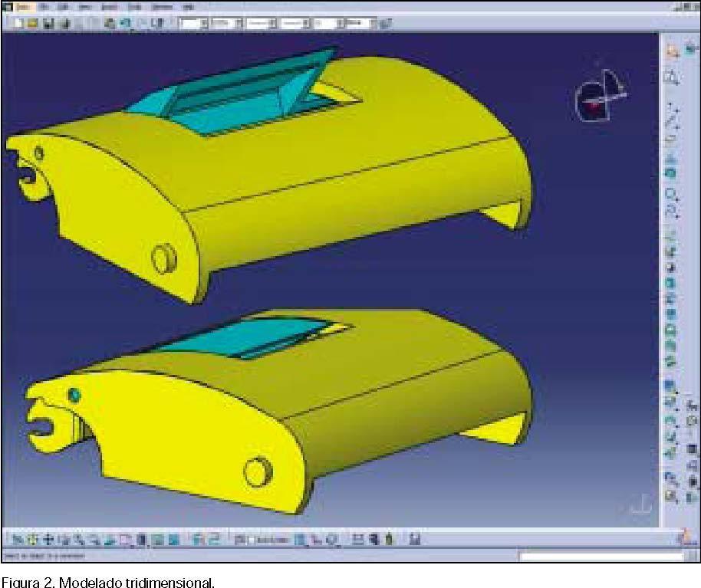Click the New document icon
The height and width of the screenshot is (588, 701).
(x=18, y=23)
